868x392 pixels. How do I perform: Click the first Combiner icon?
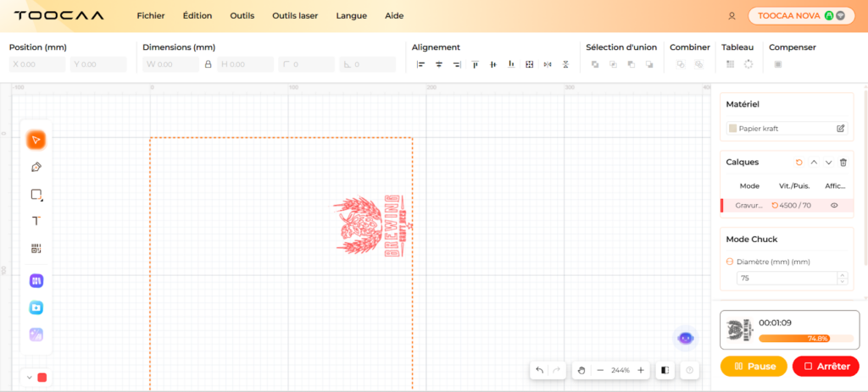[x=681, y=64]
